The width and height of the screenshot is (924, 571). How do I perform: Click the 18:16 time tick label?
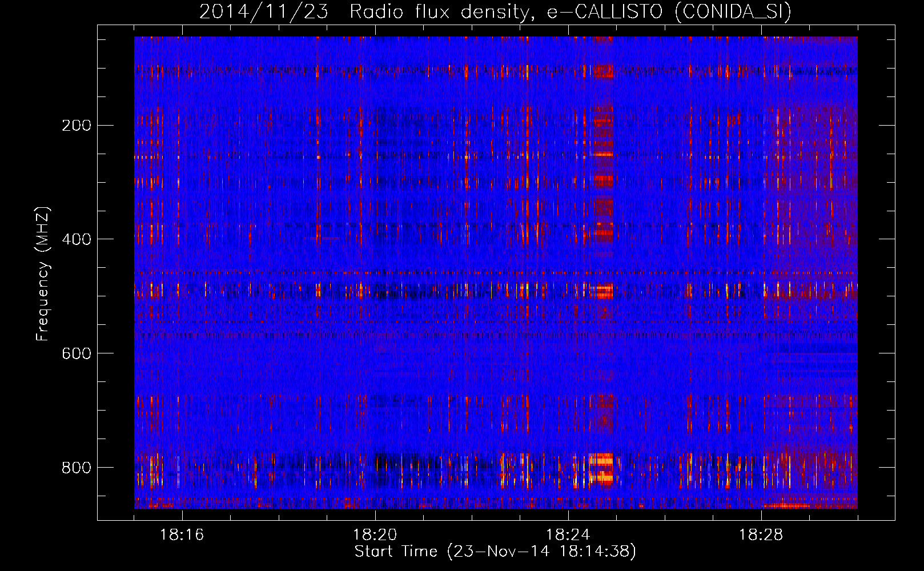(x=182, y=535)
